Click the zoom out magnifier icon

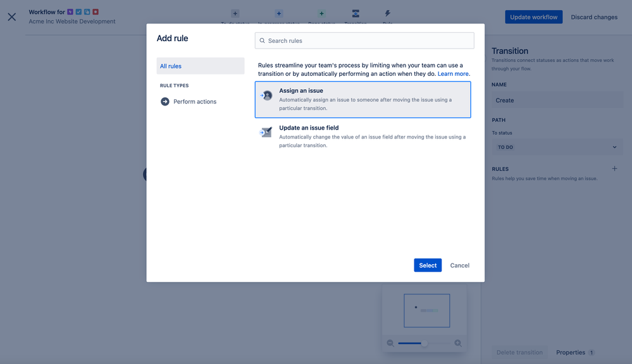[390, 343]
